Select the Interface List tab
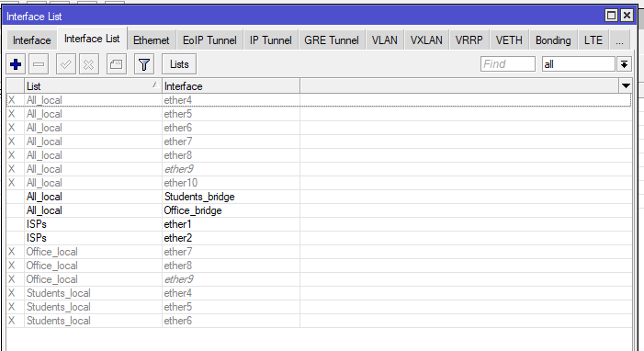Screen dimensions: 644x351 pyautogui.click(x=92, y=39)
